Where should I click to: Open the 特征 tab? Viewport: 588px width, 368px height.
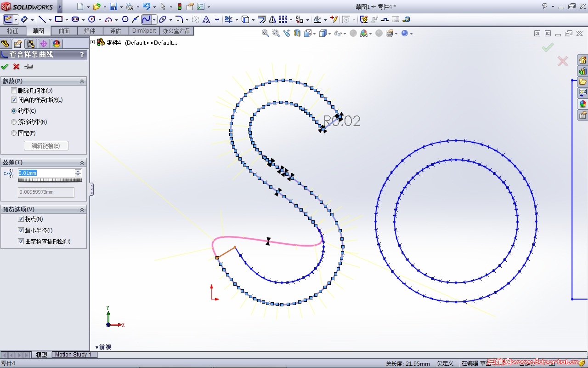point(13,31)
